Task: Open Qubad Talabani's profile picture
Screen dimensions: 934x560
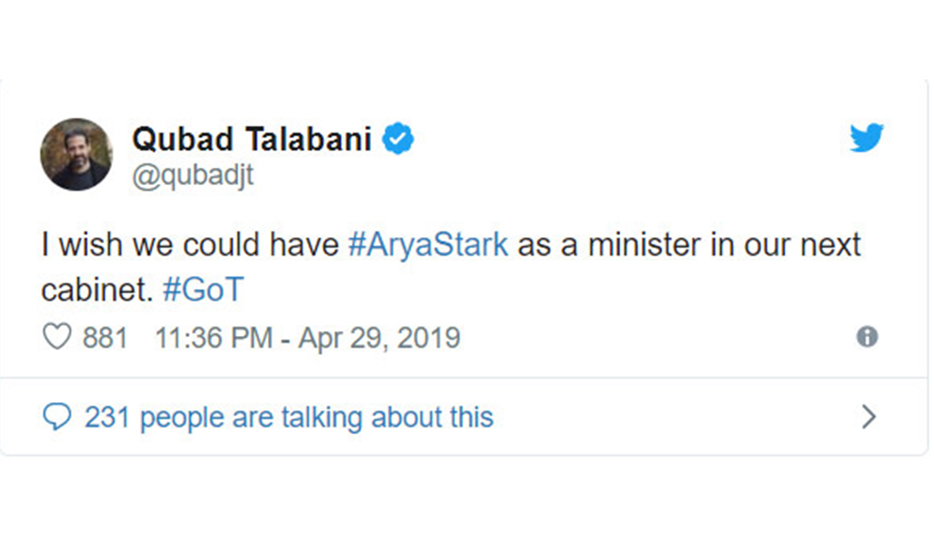Action: click(x=76, y=154)
